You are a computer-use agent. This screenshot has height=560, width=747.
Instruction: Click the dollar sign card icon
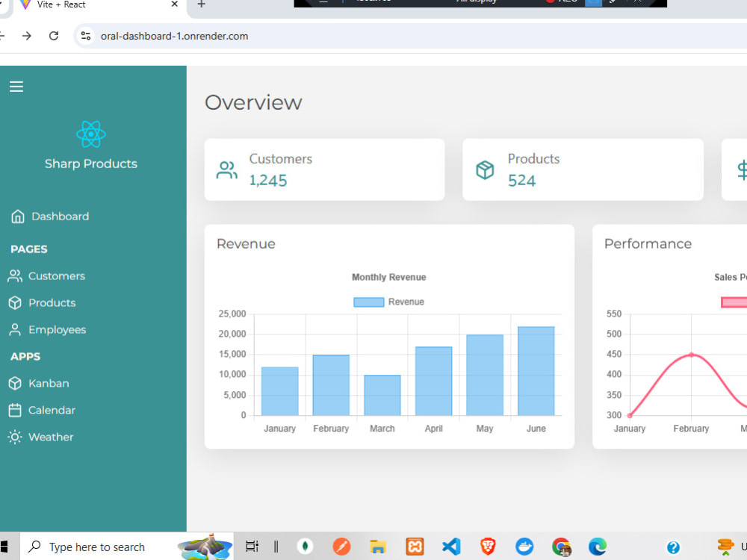click(x=743, y=170)
